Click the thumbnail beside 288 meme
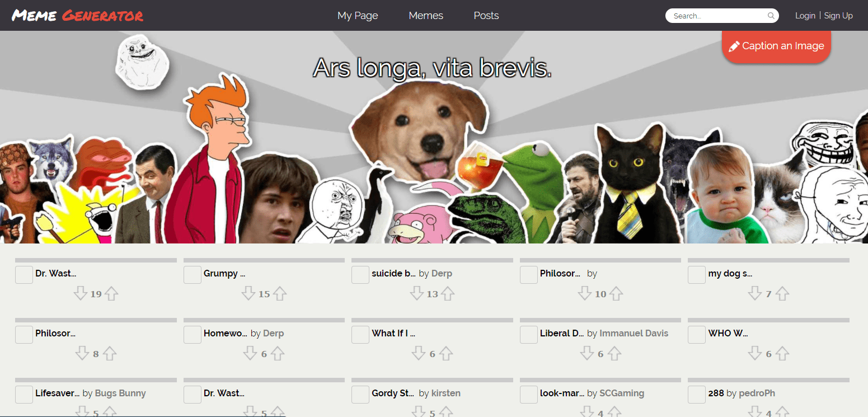The height and width of the screenshot is (417, 868). click(x=697, y=395)
